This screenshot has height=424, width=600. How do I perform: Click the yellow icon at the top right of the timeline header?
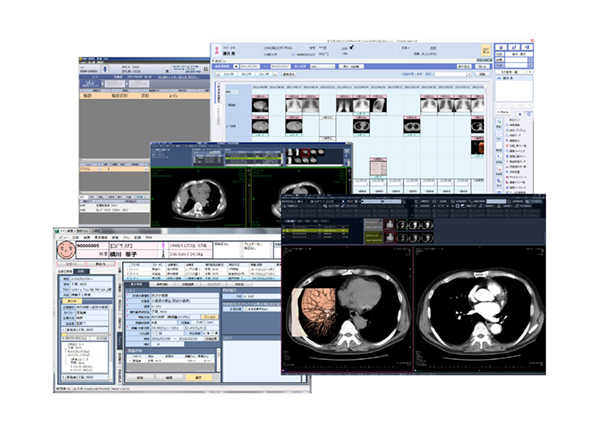485,49
